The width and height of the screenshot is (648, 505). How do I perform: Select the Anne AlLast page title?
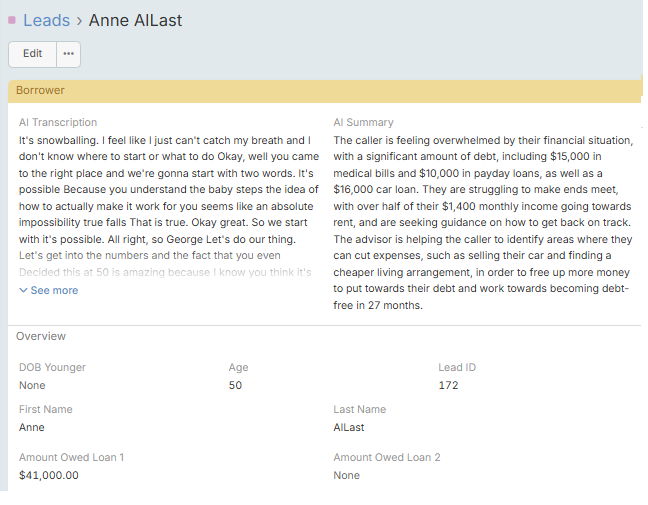pyautogui.click(x=135, y=20)
